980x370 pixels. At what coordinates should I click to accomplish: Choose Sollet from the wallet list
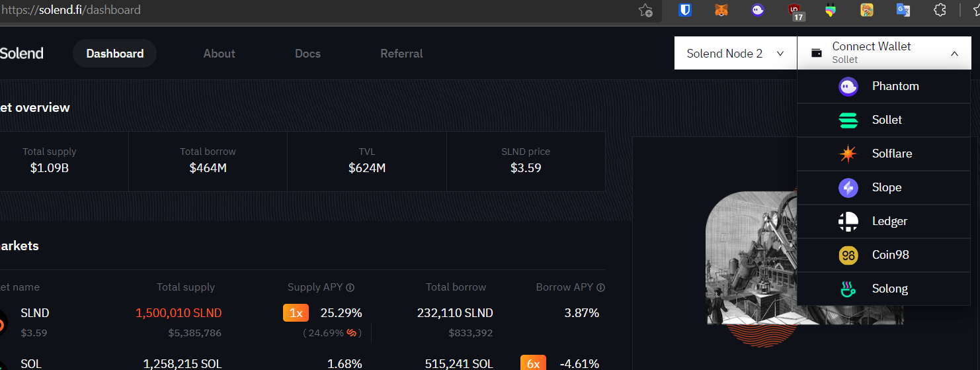884,120
